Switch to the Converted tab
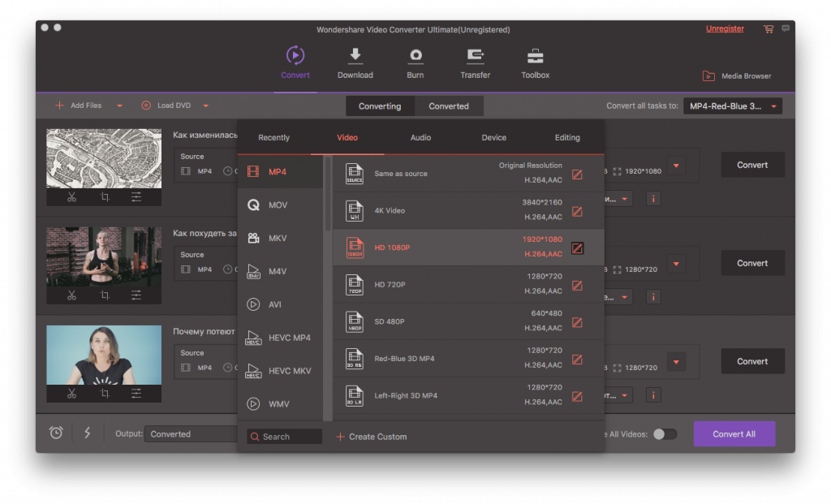 pyautogui.click(x=449, y=106)
